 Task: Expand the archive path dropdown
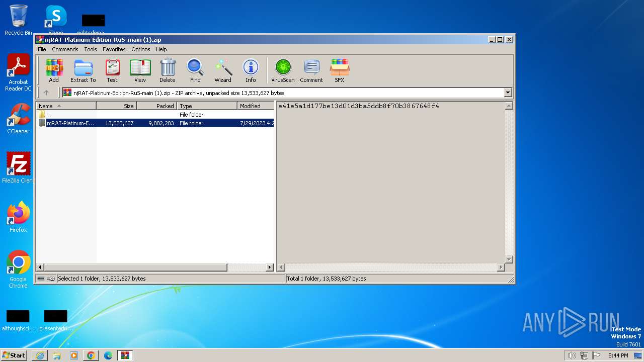coord(508,93)
